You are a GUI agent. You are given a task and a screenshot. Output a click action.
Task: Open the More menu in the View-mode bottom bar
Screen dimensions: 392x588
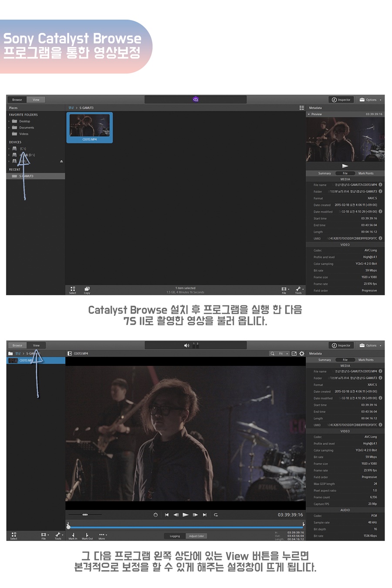coord(102,536)
